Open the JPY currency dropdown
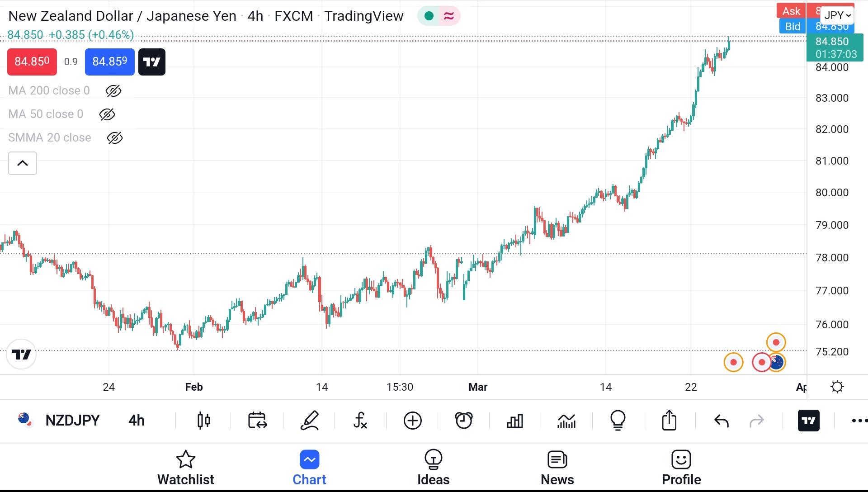The width and height of the screenshot is (868, 492). pos(837,15)
